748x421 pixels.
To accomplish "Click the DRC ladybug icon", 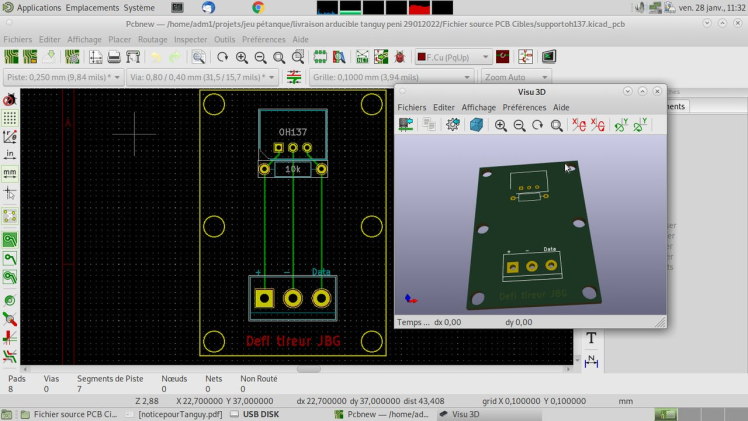I will (400, 57).
